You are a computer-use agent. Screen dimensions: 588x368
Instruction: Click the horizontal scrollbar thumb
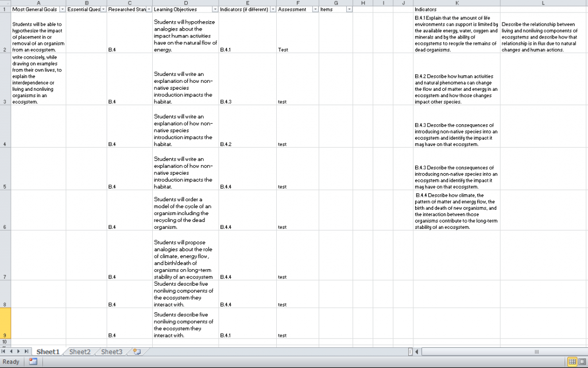tap(536, 352)
